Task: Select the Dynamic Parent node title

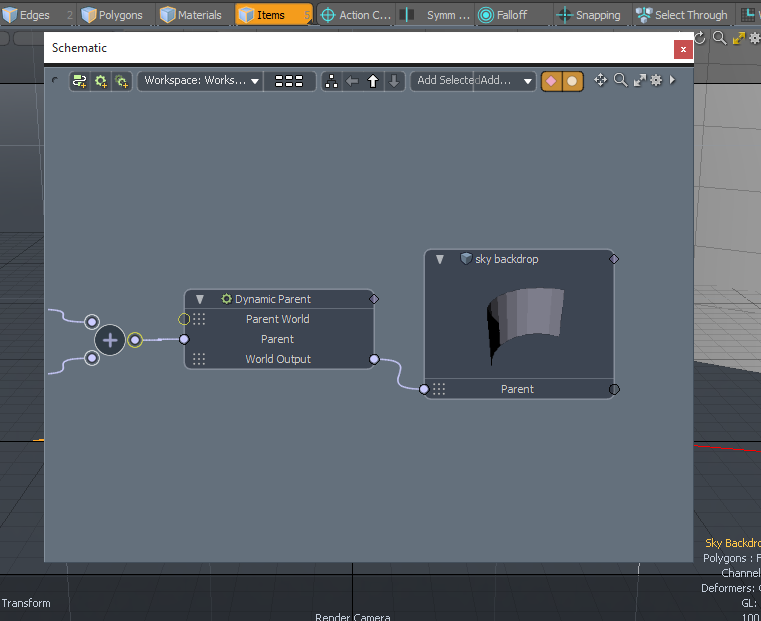Action: coord(273,299)
